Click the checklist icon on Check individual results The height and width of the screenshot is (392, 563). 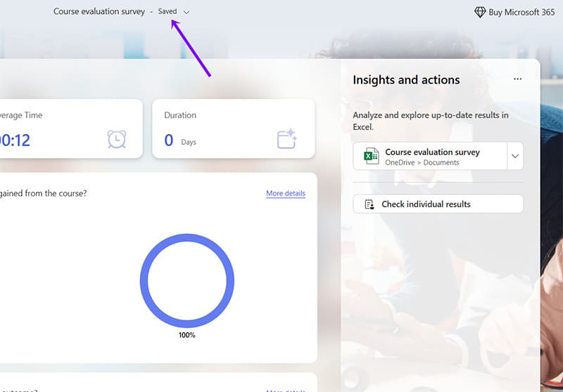(369, 204)
